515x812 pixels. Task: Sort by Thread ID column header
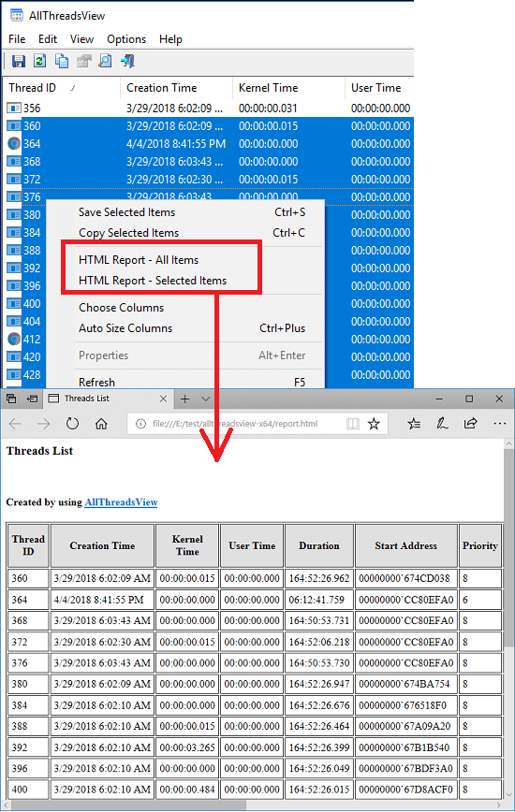pyautogui.click(x=61, y=88)
